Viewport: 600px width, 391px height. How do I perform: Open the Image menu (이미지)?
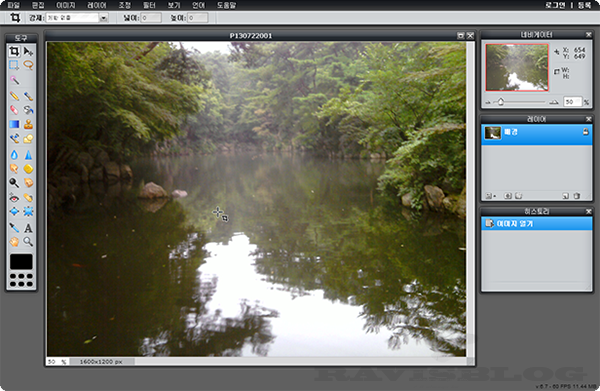pyautogui.click(x=66, y=5)
